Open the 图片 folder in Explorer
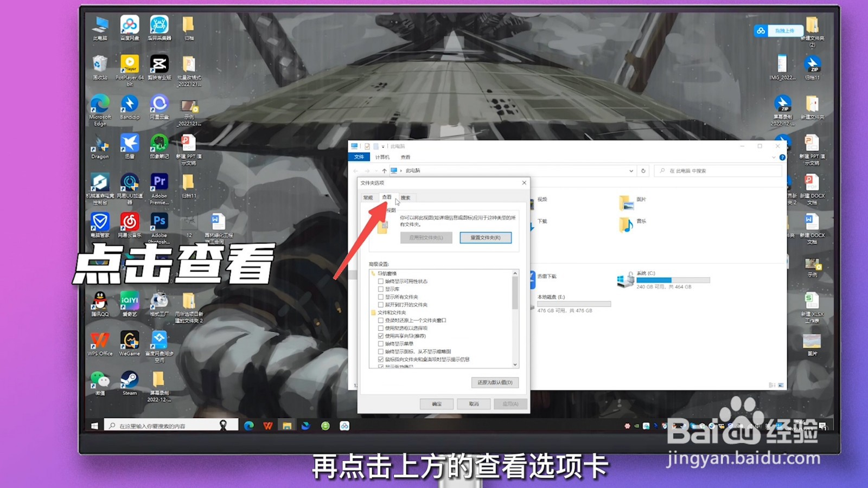 tap(633, 203)
